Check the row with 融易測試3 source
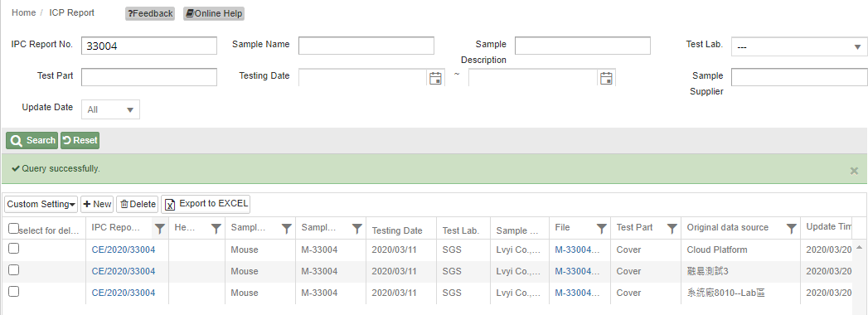Image resolution: width=868 pixels, height=315 pixels. tap(14, 269)
